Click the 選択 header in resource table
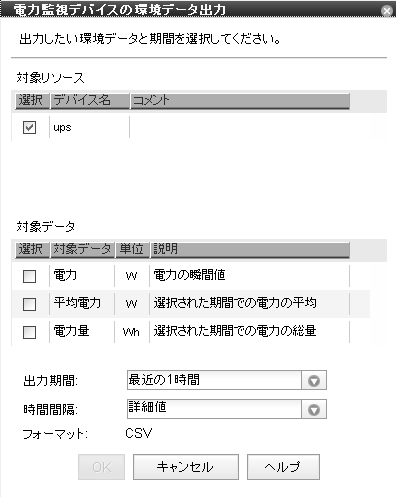The width and height of the screenshot is (396, 497). click(x=32, y=100)
